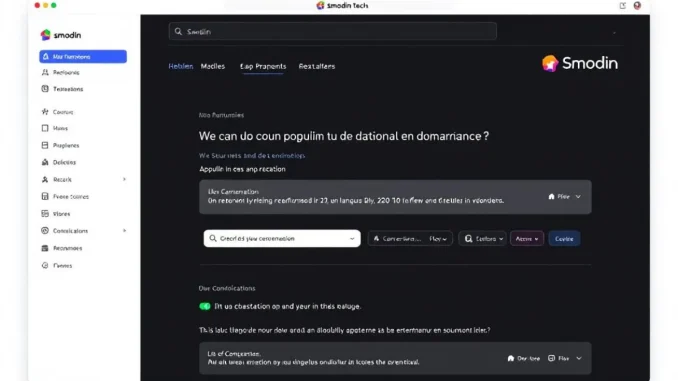Open the 'We Stour nets and des endiotiogs' link
This screenshot has width=678, height=381.
coord(252,156)
